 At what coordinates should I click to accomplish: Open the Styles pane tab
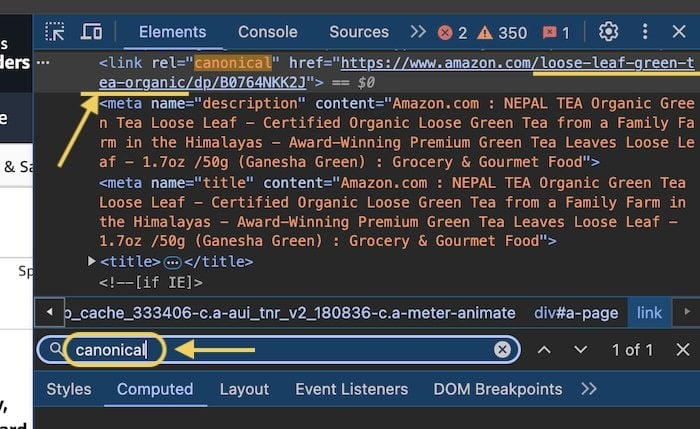coord(69,389)
